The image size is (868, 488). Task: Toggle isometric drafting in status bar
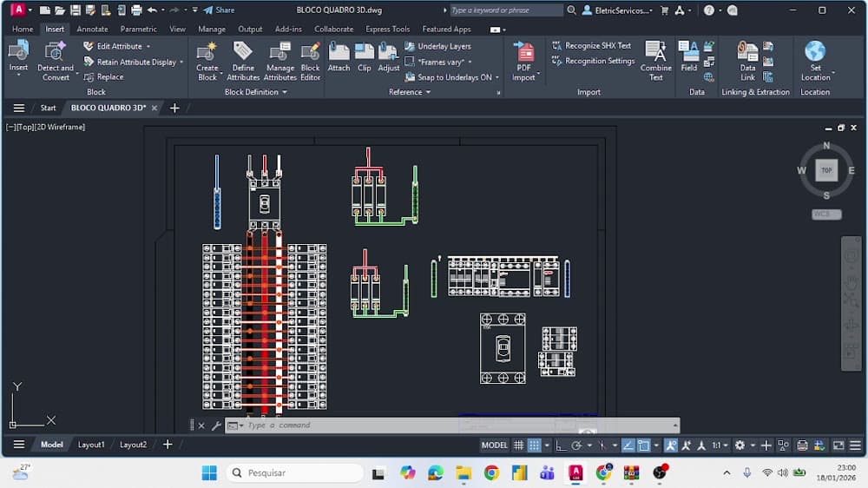point(602,445)
